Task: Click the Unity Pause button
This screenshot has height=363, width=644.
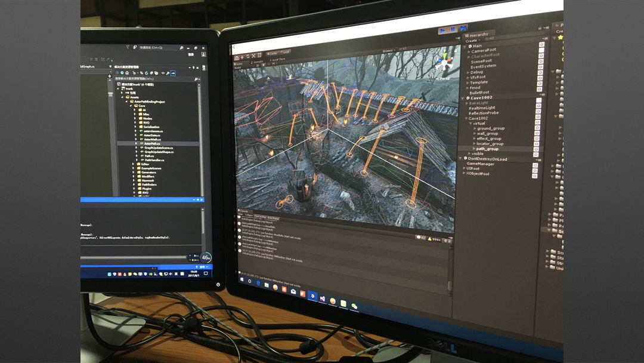Action: point(453,29)
